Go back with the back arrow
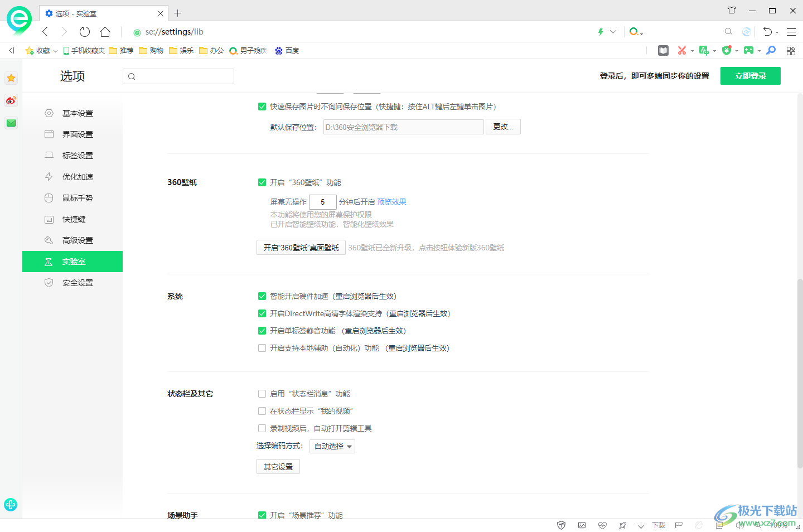The width and height of the screenshot is (803, 532). tap(46, 32)
